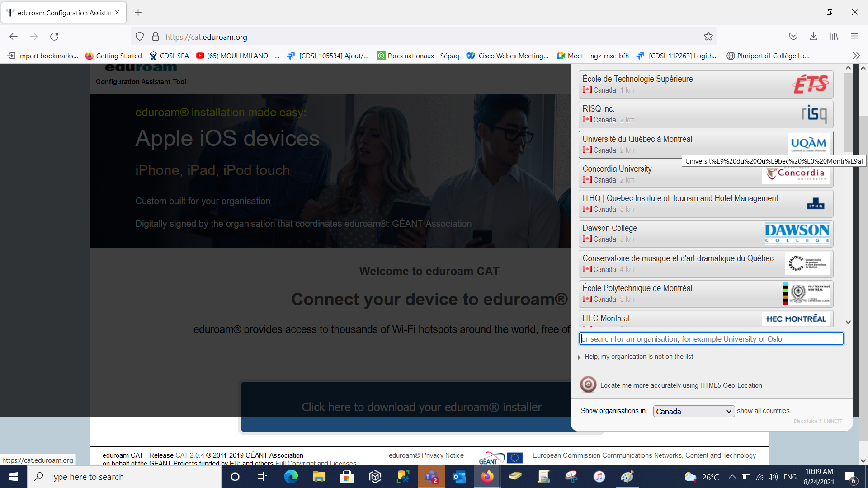Open the notification center icon
868x488 pixels.
tap(850, 477)
